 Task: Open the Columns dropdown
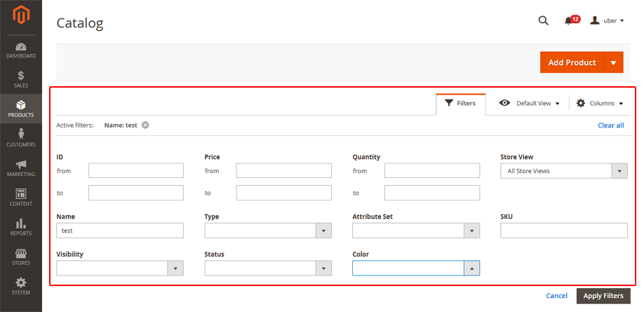600,103
